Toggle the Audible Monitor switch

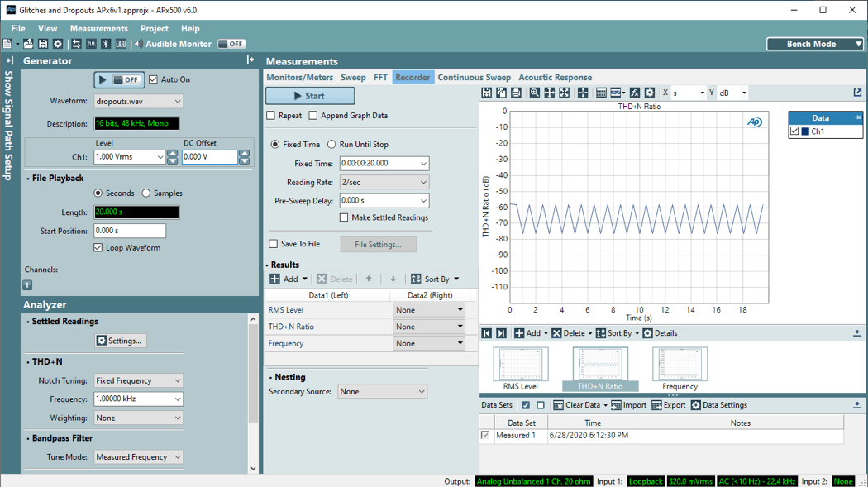point(231,44)
